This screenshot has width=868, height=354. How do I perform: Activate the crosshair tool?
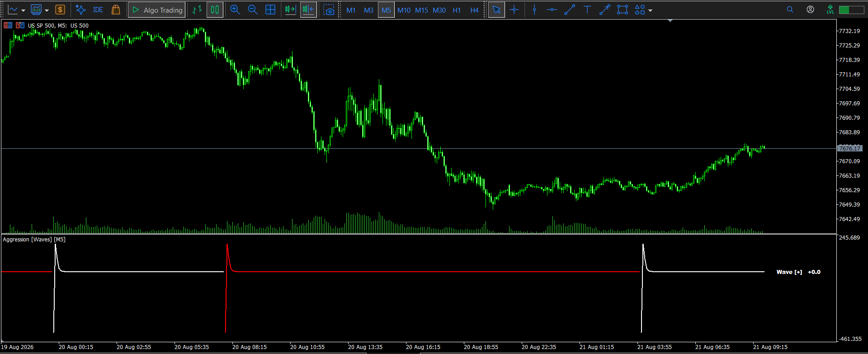coord(514,10)
